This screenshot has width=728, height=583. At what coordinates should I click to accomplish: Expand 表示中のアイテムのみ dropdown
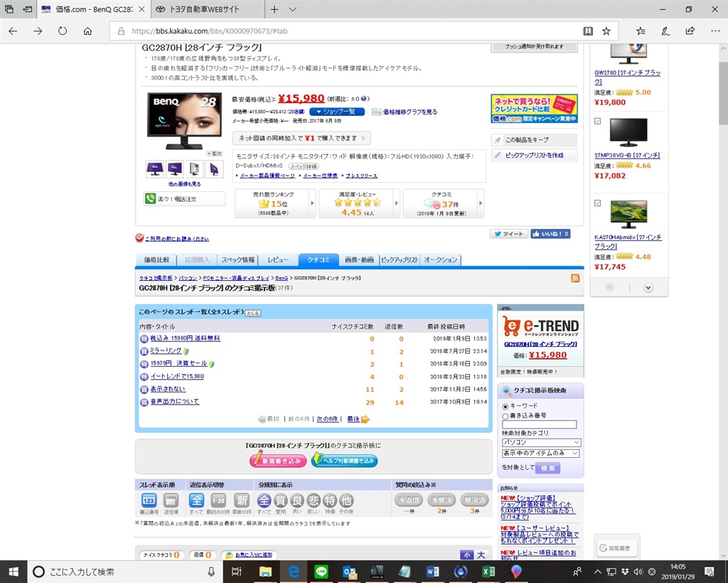tap(541, 453)
